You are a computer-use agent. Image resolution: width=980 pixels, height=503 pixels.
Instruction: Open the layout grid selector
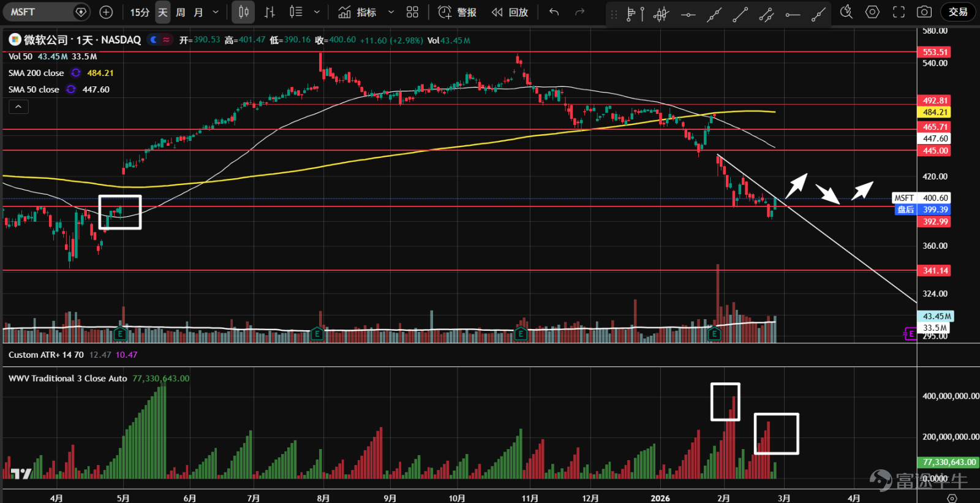coord(412,12)
